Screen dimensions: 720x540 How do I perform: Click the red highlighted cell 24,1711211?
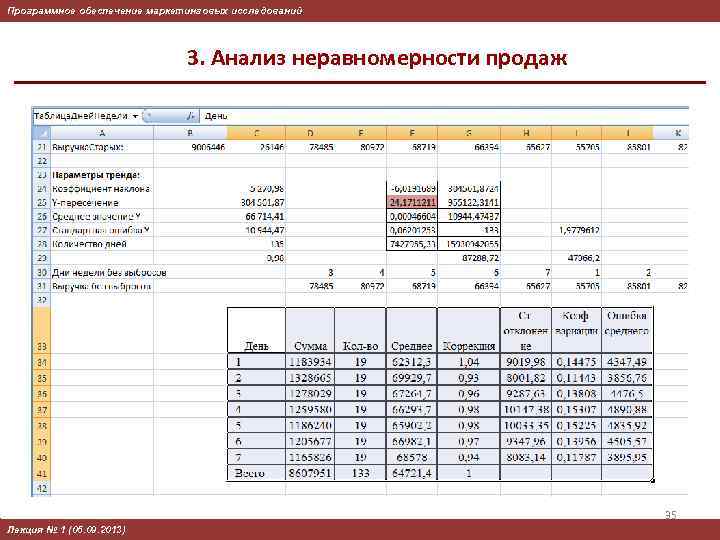tap(412, 202)
